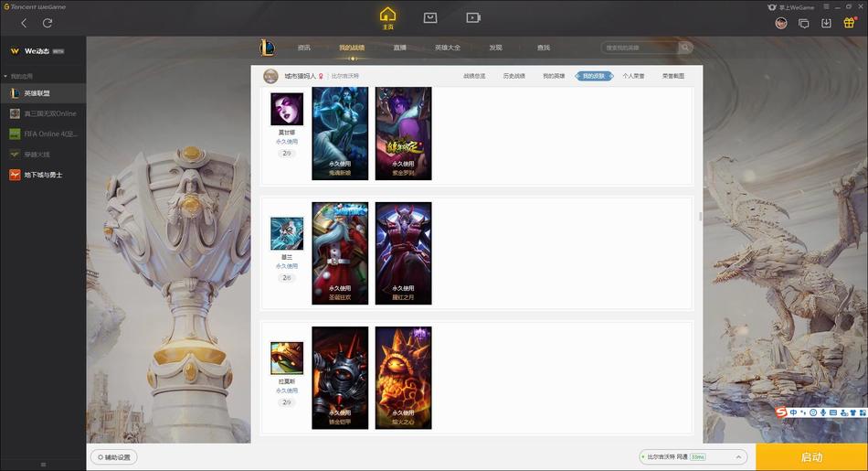Click the page scrollbar thumb

click(700, 217)
